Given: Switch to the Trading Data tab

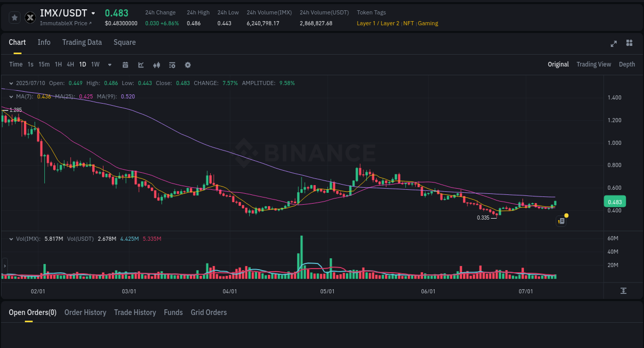Looking at the screenshot, I should [82, 42].
